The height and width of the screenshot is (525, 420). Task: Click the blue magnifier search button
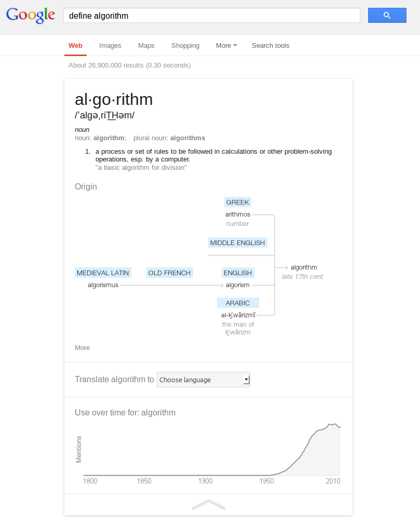(387, 16)
